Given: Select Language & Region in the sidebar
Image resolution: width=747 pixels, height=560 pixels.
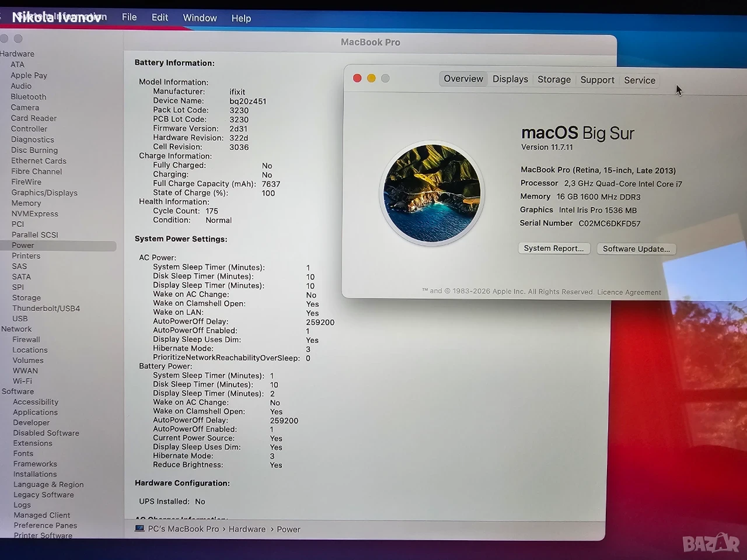Looking at the screenshot, I should [48, 485].
